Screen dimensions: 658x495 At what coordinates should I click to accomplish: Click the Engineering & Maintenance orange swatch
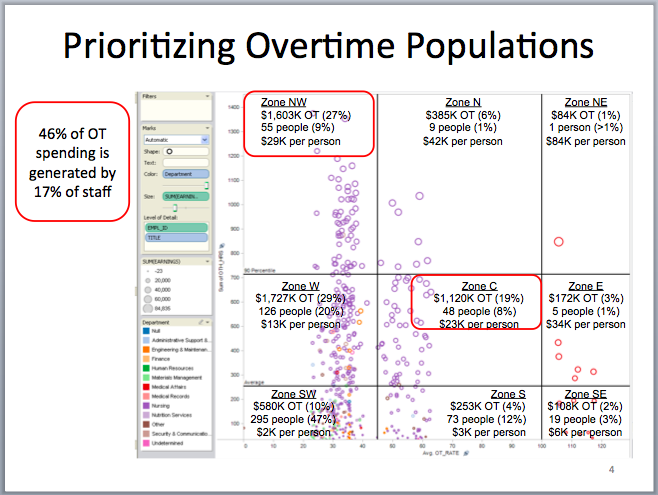146,349
